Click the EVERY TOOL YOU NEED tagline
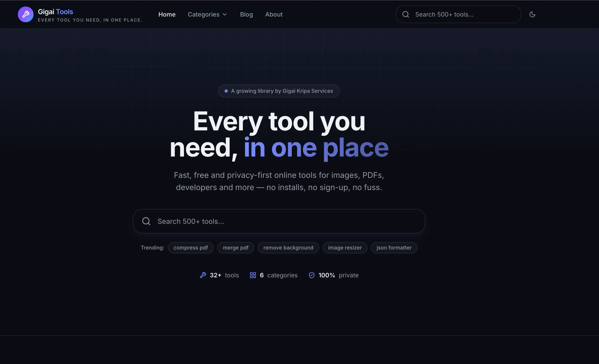 pos(90,20)
